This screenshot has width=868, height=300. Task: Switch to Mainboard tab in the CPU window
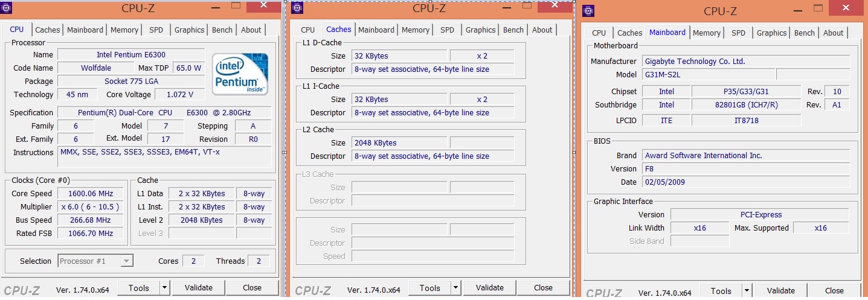(x=85, y=30)
